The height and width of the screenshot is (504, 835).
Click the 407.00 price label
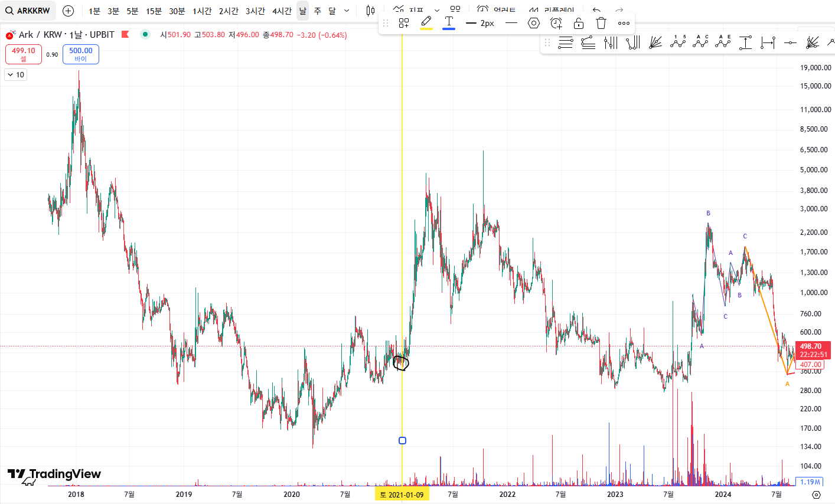[810, 365]
